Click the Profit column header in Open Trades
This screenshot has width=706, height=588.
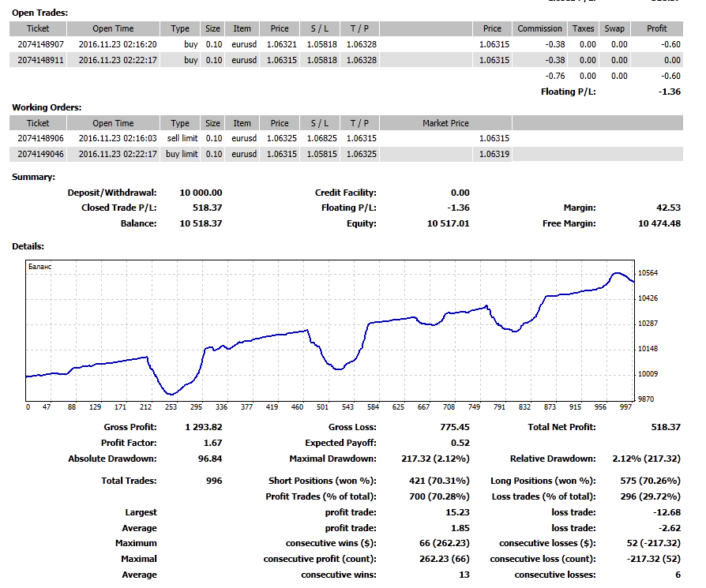pyautogui.click(x=656, y=28)
